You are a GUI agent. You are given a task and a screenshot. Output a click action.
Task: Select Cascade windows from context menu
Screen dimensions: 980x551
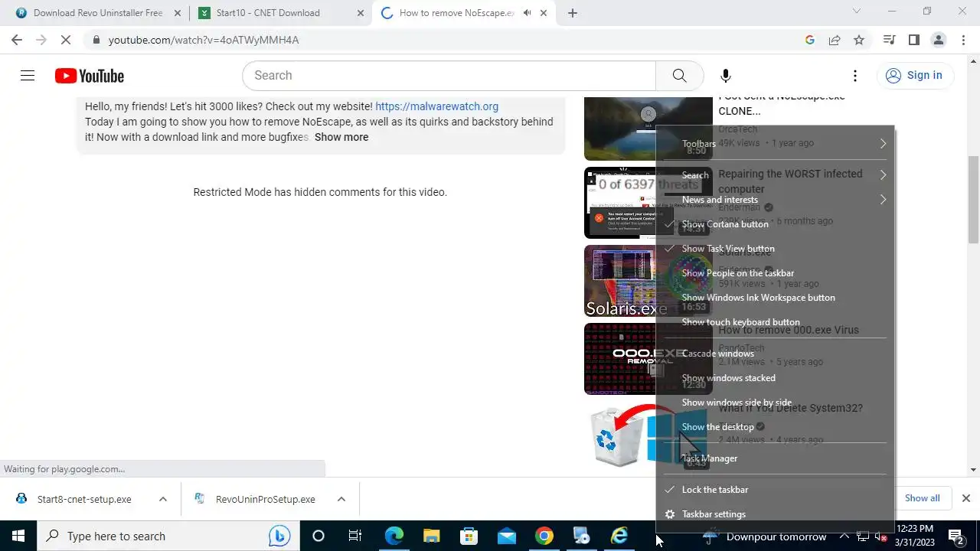coord(776,354)
